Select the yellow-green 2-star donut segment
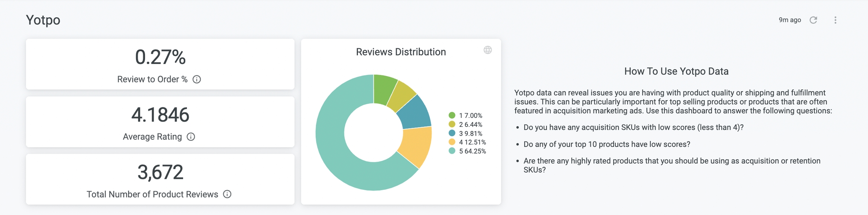Image resolution: width=868 pixels, height=215 pixels. (401, 96)
